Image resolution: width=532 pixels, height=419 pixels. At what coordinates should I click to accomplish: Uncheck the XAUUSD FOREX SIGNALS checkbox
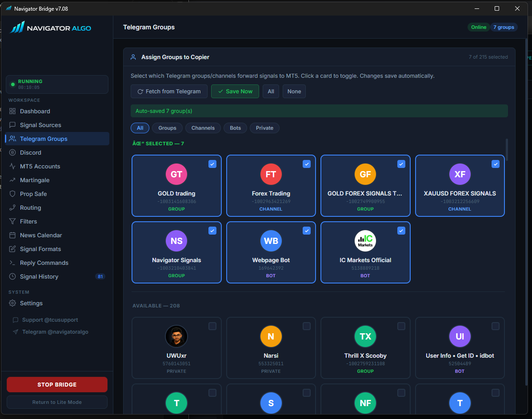pos(496,164)
